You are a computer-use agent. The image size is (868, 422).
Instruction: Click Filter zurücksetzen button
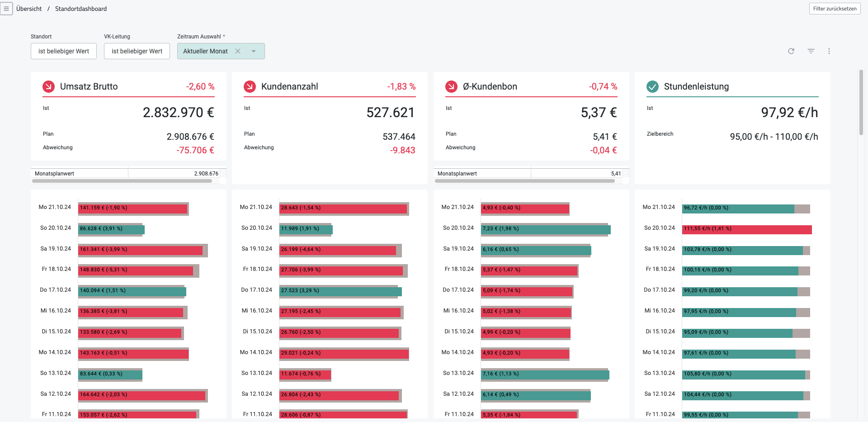835,9
